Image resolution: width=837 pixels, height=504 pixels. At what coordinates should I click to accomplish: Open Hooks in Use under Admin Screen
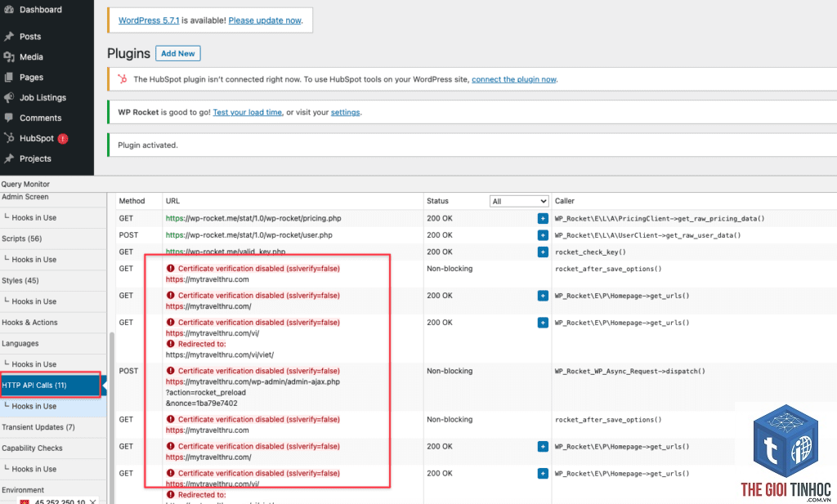[x=53, y=217]
